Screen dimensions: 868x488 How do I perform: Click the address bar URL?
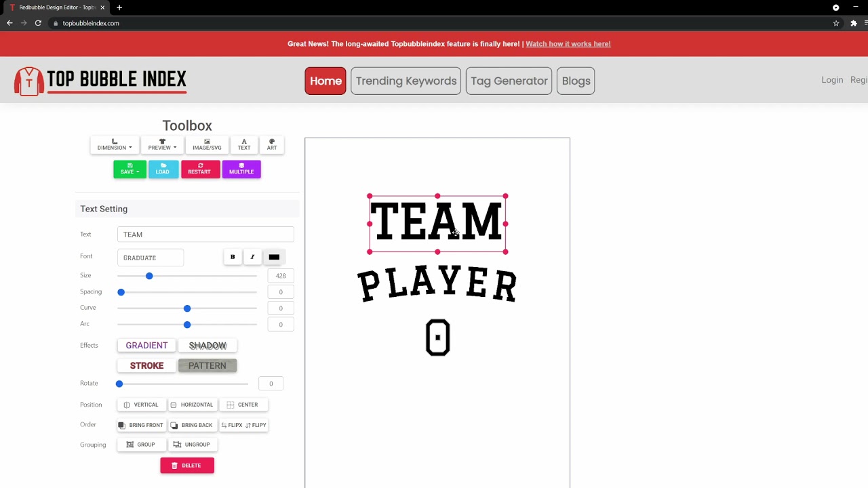(x=91, y=23)
